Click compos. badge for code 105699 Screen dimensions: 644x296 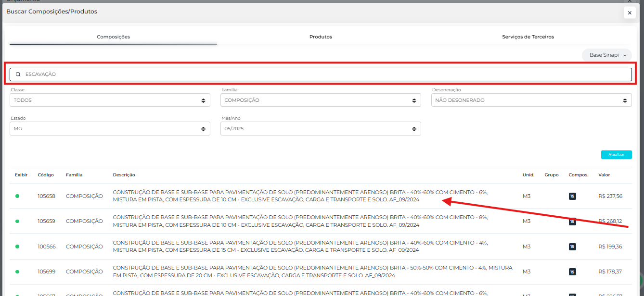(572, 271)
